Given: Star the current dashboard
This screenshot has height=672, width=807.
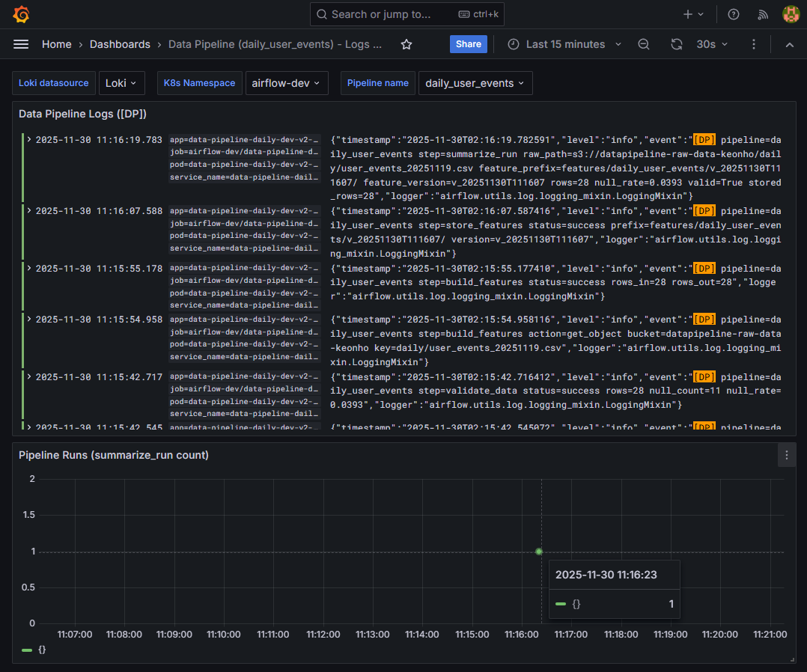Looking at the screenshot, I should click(x=406, y=44).
